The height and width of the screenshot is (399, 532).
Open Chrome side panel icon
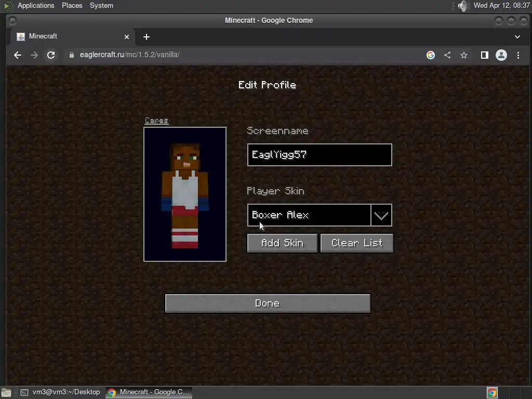tap(485, 55)
